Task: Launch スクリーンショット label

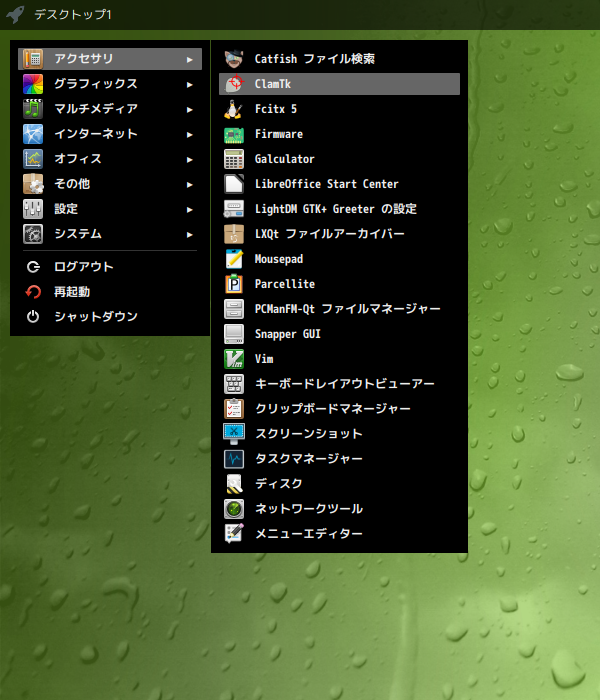Action: [309, 434]
